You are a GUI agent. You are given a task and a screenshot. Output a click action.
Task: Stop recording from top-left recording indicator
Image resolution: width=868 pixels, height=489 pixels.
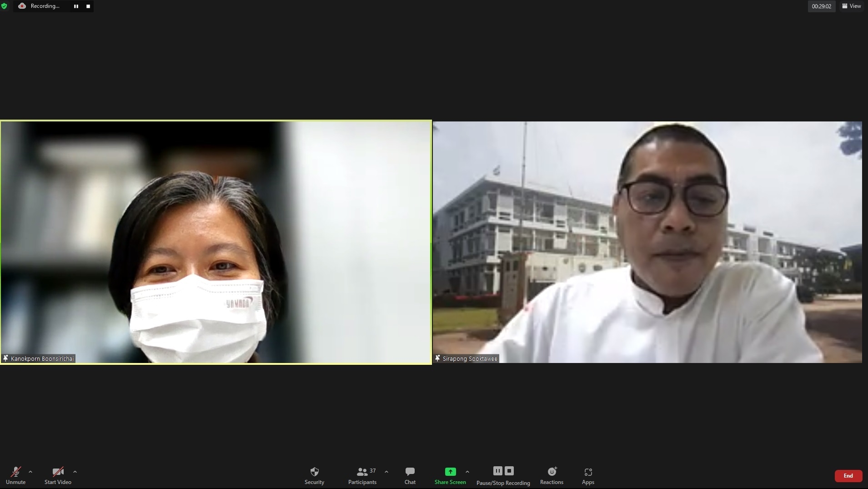coord(88,6)
